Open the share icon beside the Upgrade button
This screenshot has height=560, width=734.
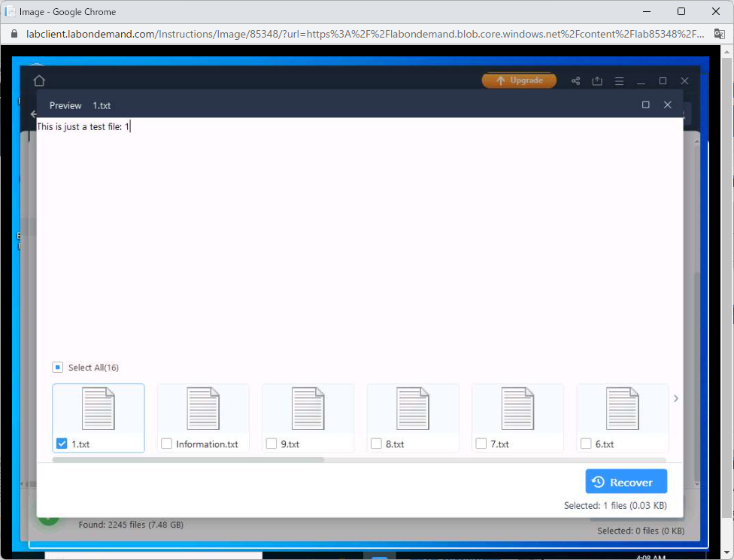pyautogui.click(x=575, y=80)
